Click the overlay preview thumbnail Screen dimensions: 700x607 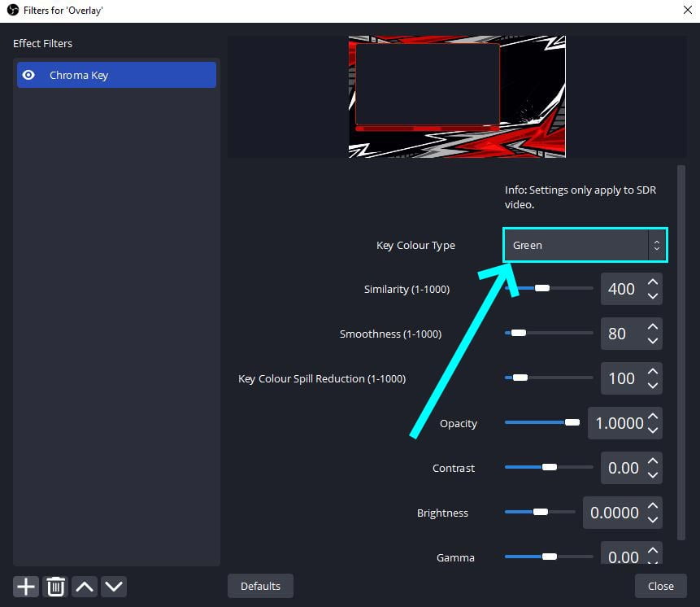(457, 96)
